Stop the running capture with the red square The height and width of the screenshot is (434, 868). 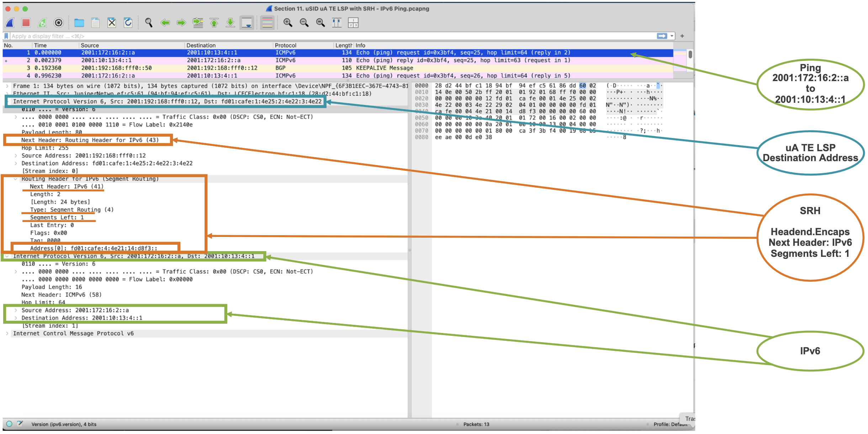26,23
